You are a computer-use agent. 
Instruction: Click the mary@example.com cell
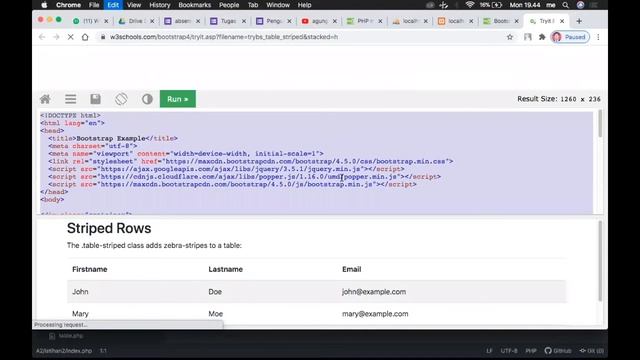pos(375,314)
